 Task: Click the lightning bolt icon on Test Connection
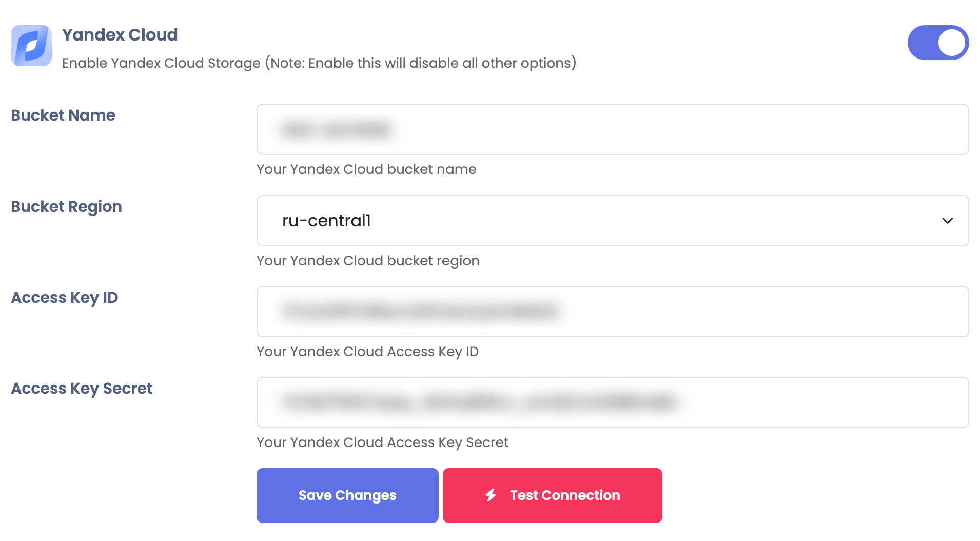(x=491, y=495)
